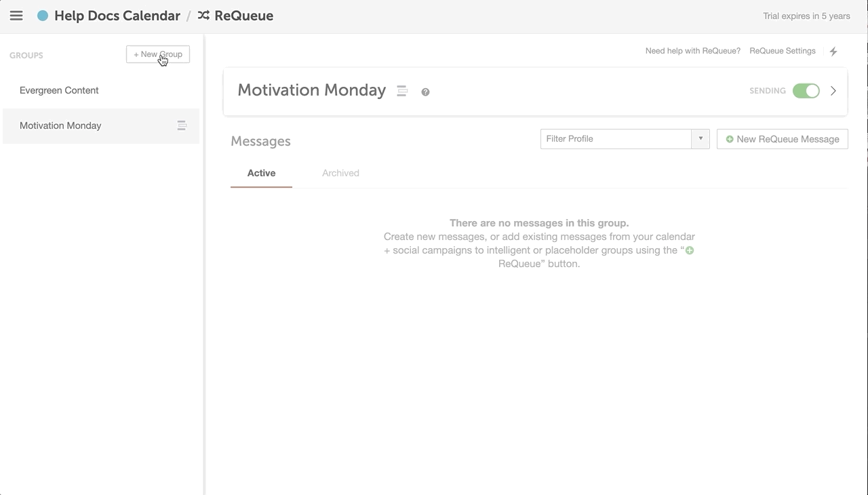Viewport: 868px width, 495px height.
Task: Click the Messages section heading
Action: click(x=260, y=141)
